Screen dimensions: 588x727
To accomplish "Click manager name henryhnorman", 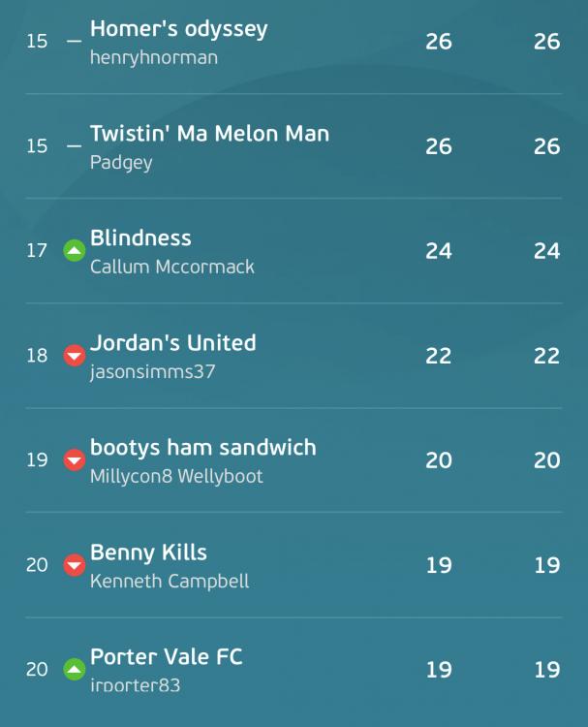I will [154, 58].
